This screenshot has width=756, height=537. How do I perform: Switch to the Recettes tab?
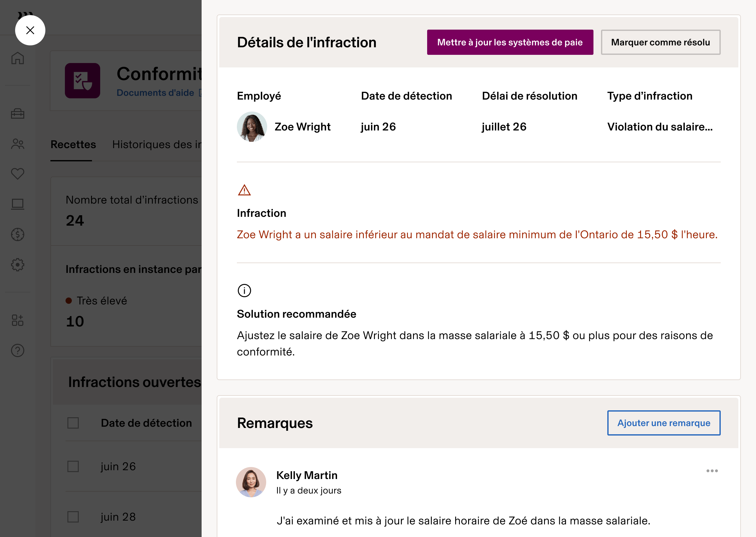click(x=73, y=145)
